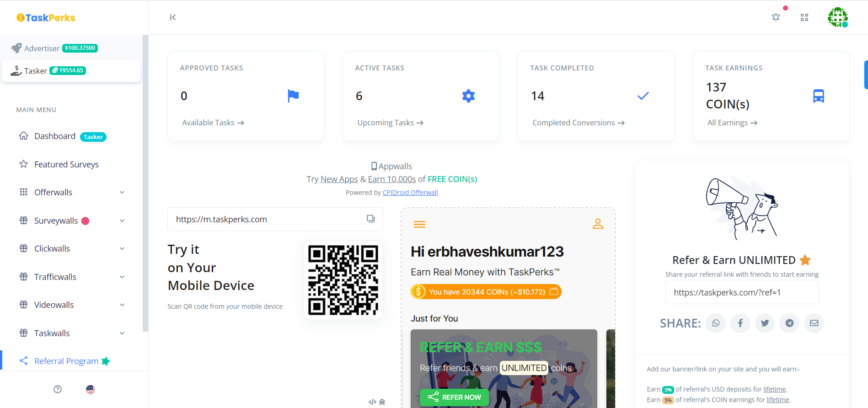Viewport: 868px width, 408px height.
Task: Open the user profile avatar menu
Action: click(x=837, y=17)
